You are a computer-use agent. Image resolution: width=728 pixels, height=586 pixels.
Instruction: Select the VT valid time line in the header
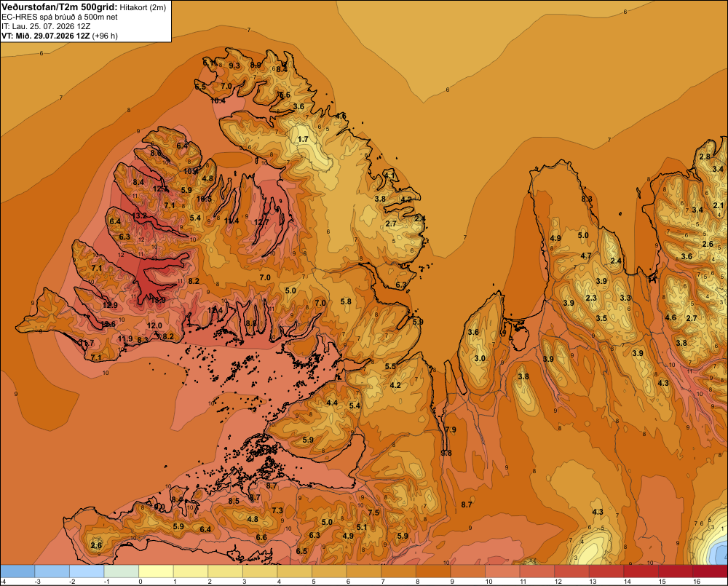click(60, 36)
